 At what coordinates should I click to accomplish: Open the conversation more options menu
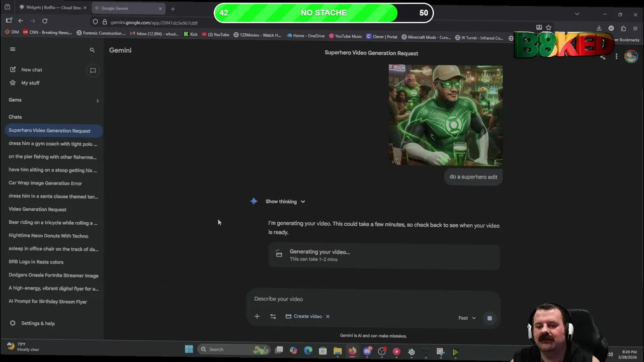(616, 57)
